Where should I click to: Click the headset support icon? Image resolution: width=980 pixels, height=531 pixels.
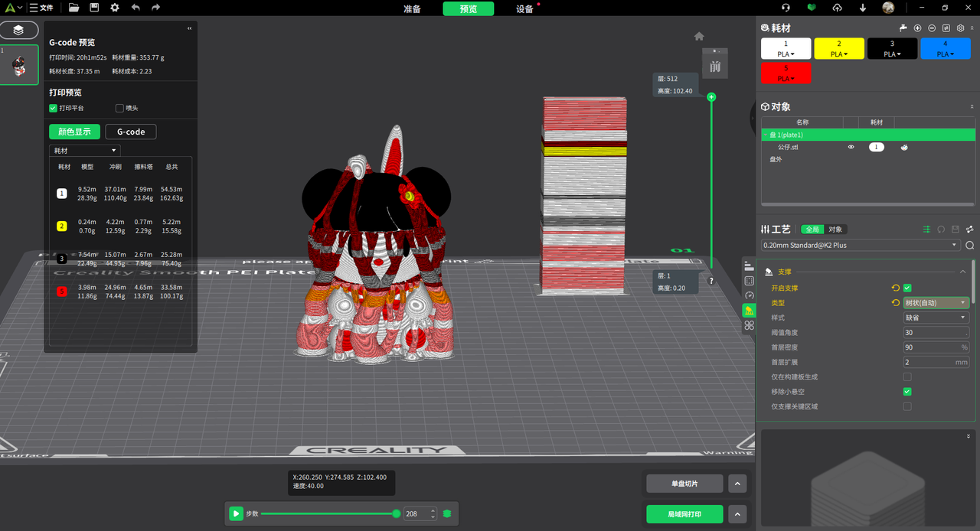[786, 8]
